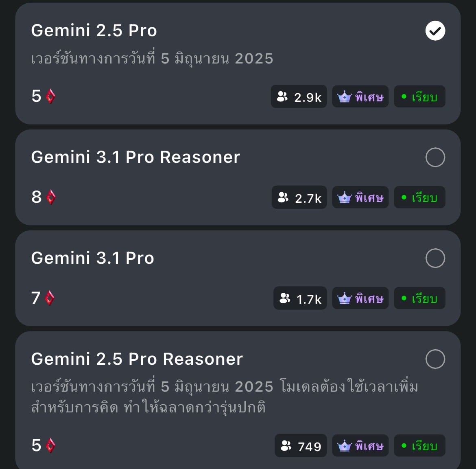Select the Gemini 2.5 Pro Reasoner radio button

pos(435,359)
